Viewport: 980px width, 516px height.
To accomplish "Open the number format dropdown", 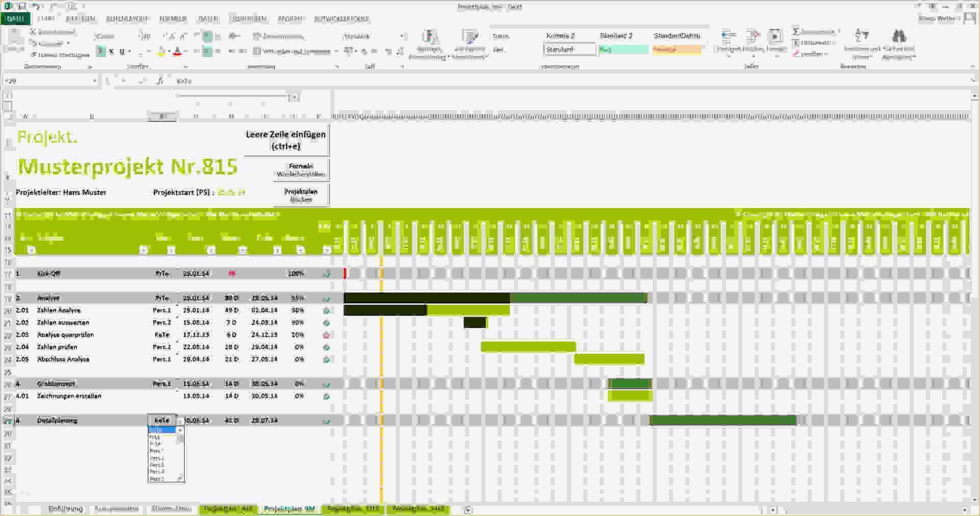I will tap(402, 36).
